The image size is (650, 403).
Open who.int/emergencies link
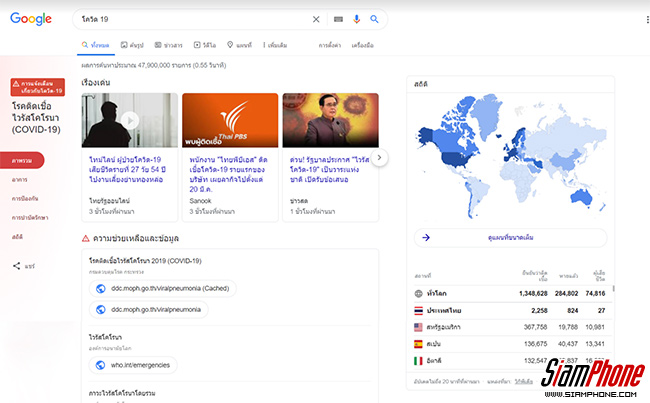133,365
